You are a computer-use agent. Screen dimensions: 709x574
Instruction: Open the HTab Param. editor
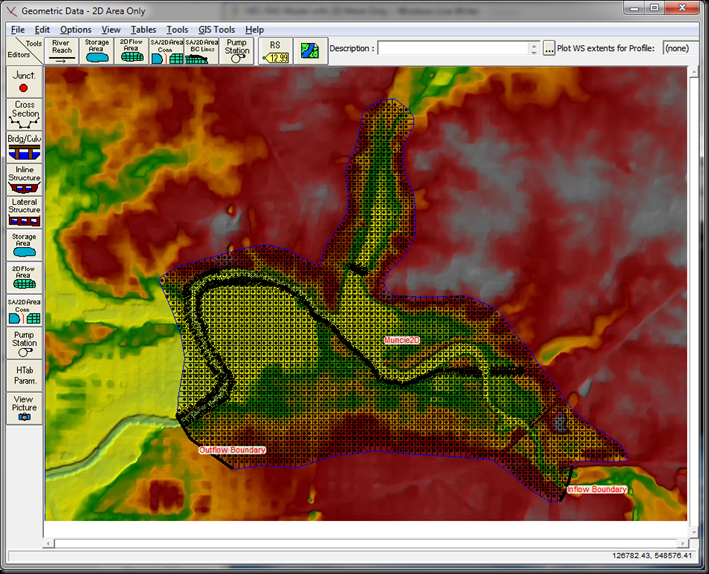24,375
